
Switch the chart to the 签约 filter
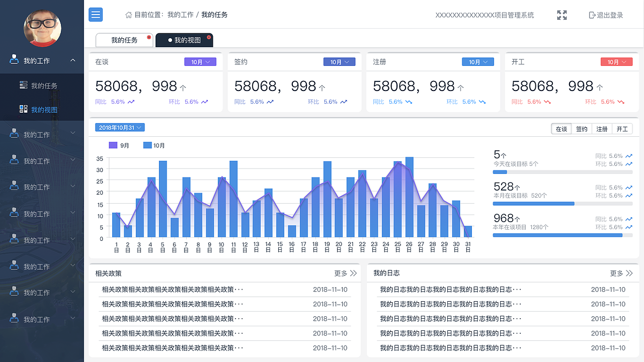tap(582, 129)
